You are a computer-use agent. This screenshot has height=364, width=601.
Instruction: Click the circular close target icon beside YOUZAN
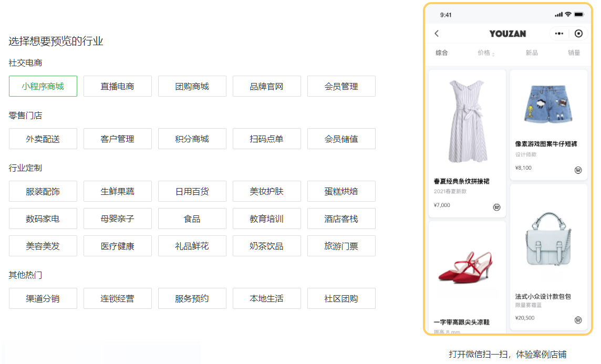[578, 34]
